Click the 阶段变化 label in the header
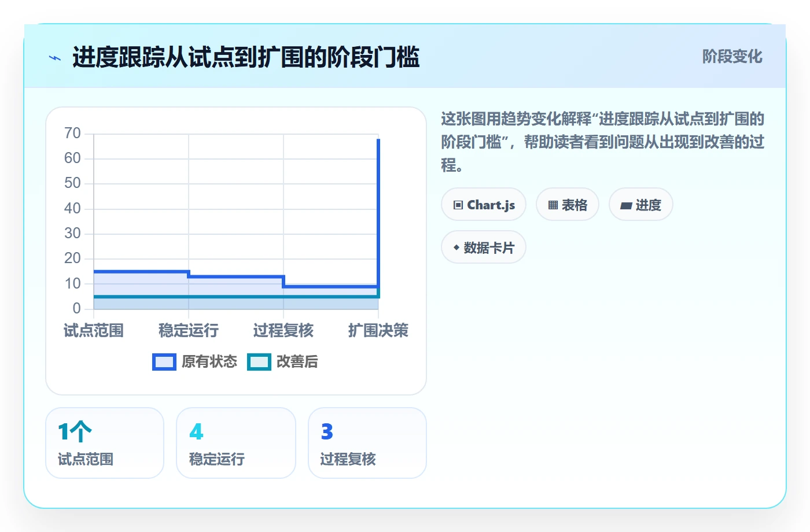This screenshot has width=810, height=532. coord(732,57)
